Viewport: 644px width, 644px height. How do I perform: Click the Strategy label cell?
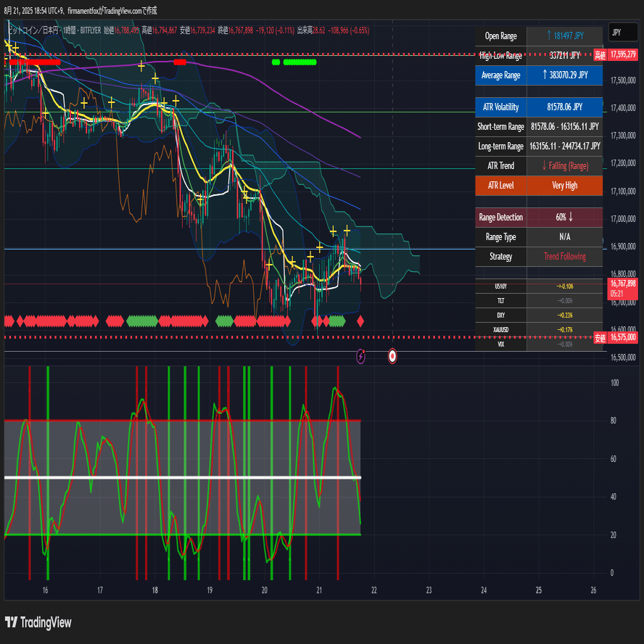pyautogui.click(x=500, y=257)
